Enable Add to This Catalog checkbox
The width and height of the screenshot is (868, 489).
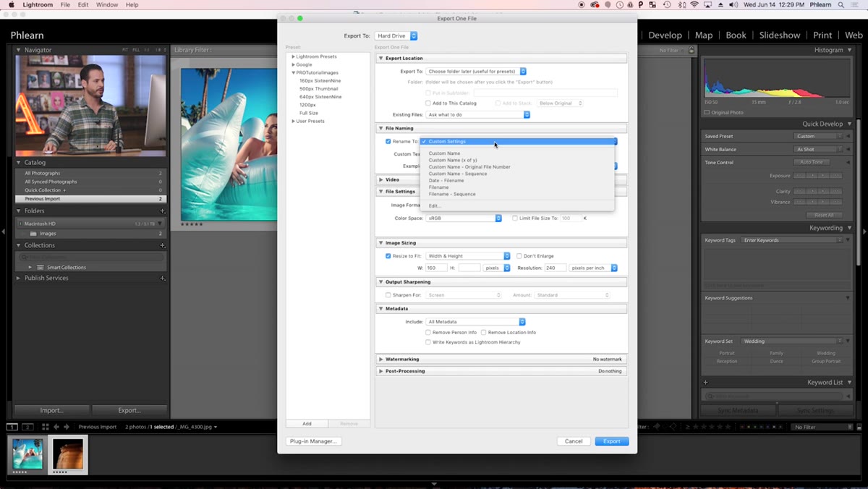point(428,103)
